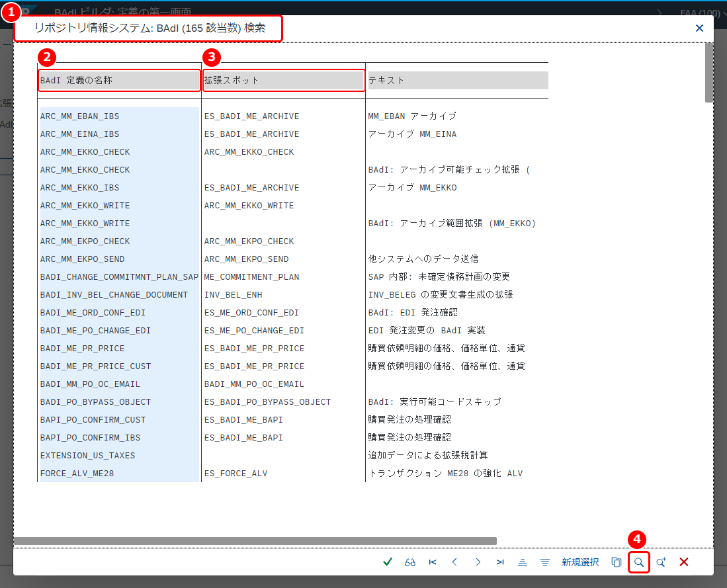The width and height of the screenshot is (727, 588).
Task: Go to the previous page arrow
Action: click(x=455, y=562)
